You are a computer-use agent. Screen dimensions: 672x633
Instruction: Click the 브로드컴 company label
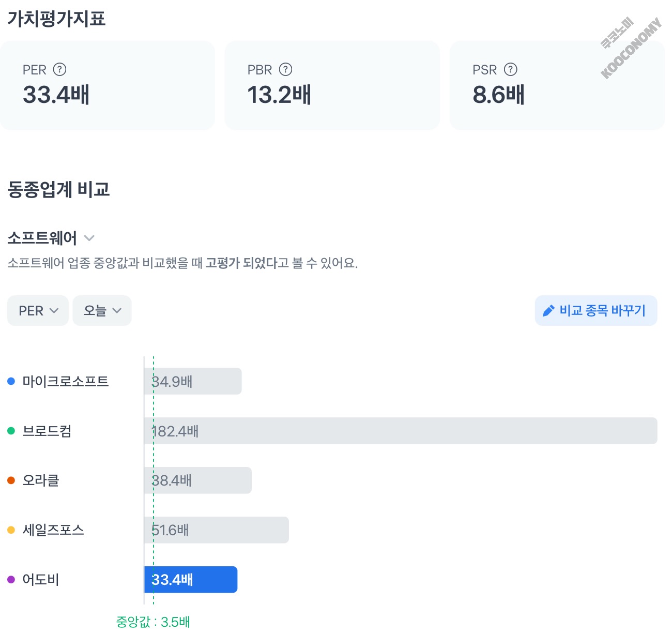[x=47, y=431]
